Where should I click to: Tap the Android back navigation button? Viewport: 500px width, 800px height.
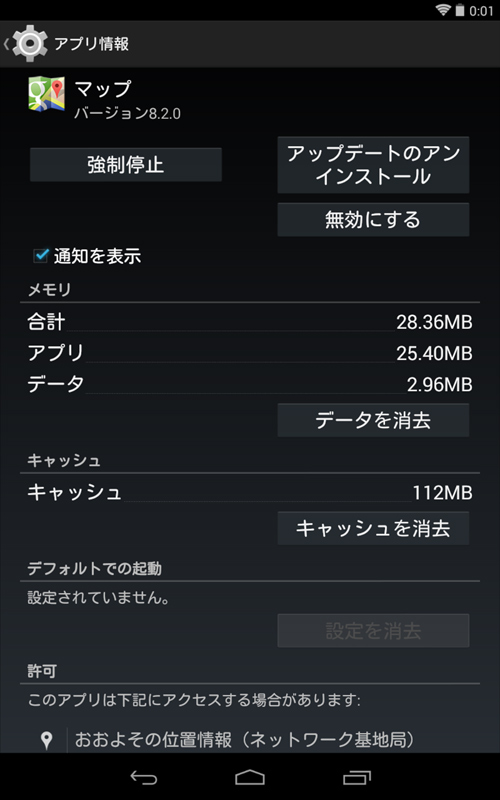(144, 777)
